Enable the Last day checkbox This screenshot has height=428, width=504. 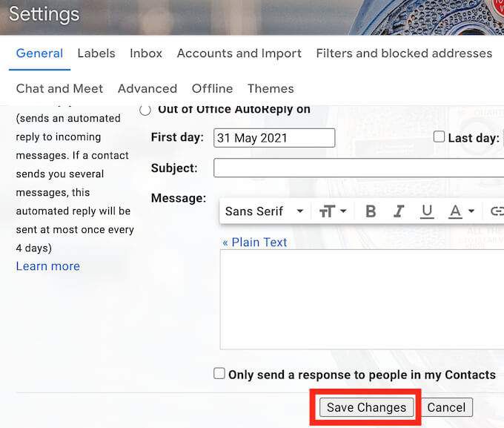tap(439, 136)
